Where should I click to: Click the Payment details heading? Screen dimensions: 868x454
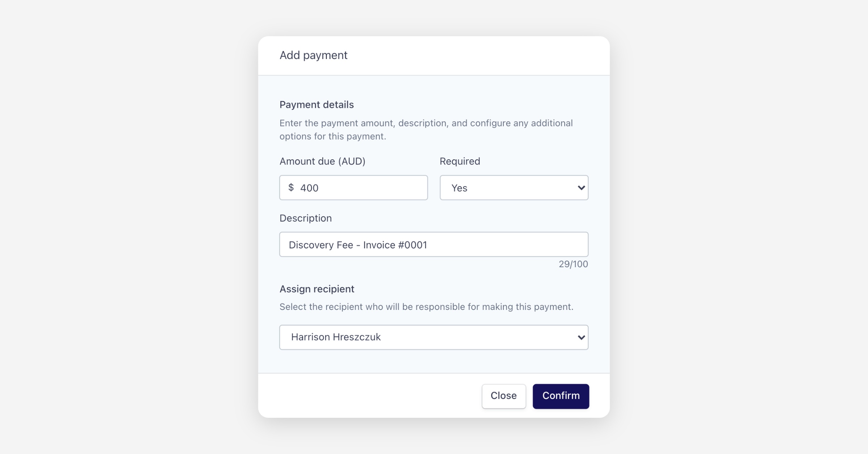(x=316, y=105)
